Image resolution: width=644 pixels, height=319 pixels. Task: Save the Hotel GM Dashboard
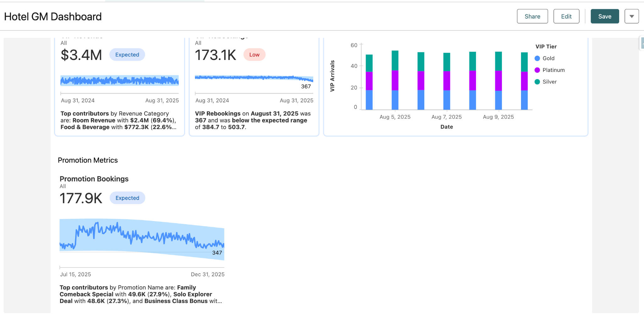(604, 16)
